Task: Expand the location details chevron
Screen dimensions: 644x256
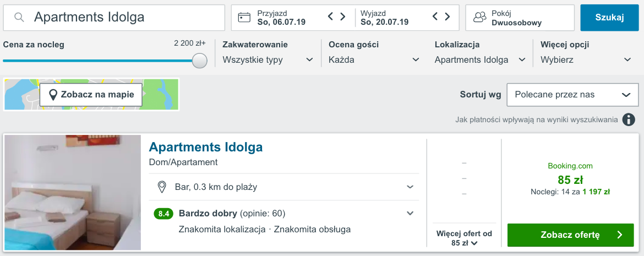Action: (x=410, y=187)
